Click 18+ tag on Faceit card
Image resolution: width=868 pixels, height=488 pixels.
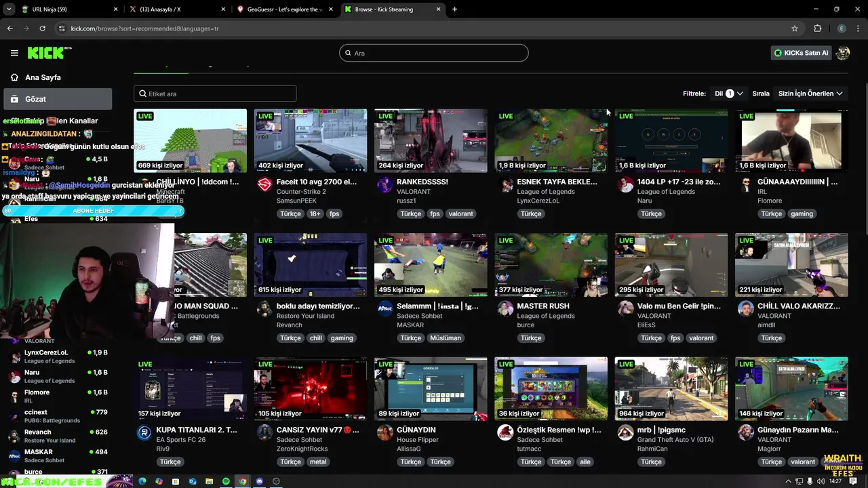[x=315, y=213]
